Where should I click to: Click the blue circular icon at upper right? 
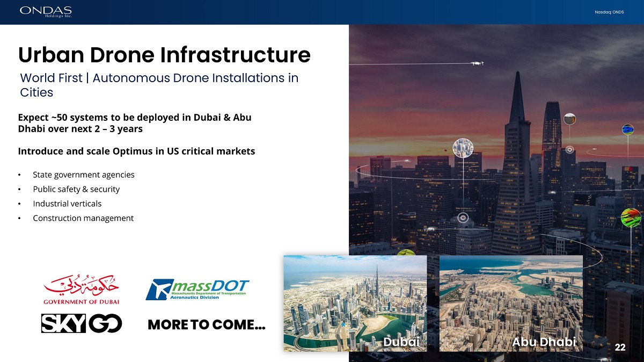627,129
